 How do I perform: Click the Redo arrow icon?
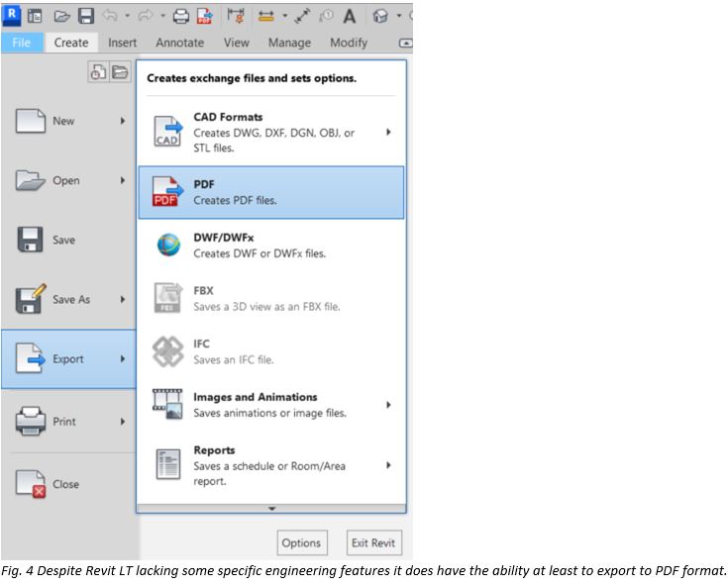146,16
